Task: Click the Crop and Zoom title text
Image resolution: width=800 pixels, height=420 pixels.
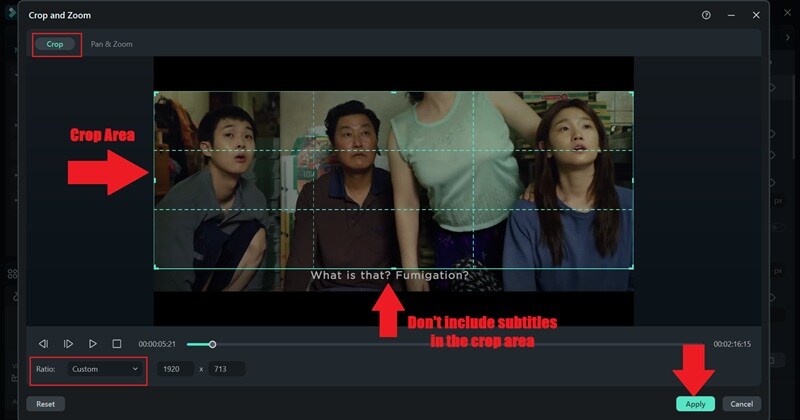Action: (60, 15)
